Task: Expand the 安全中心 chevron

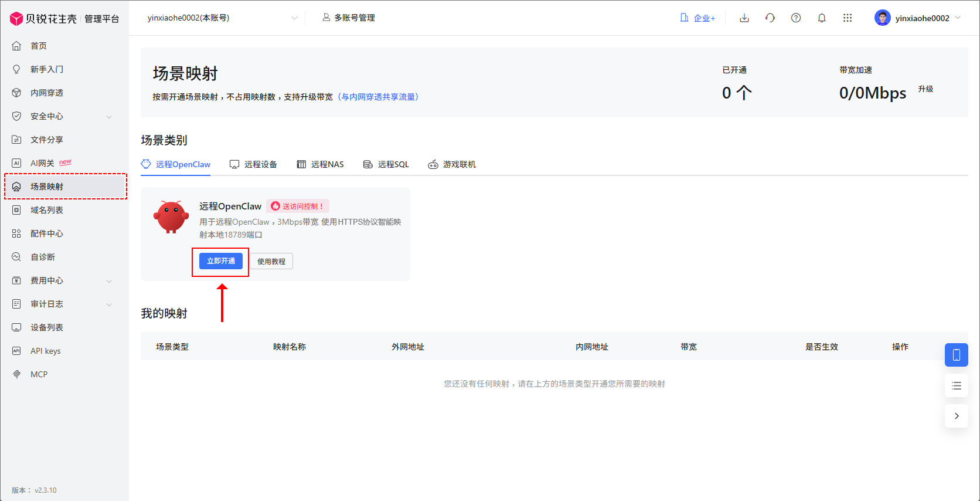Action: [x=109, y=117]
